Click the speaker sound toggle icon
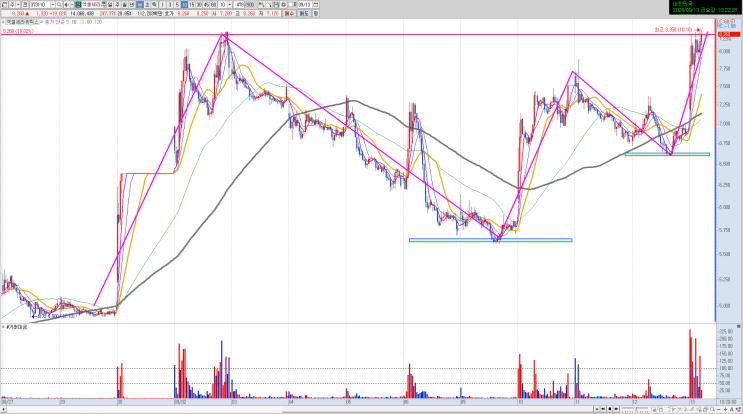Image resolution: width=743 pixels, height=414 pixels. 66,4
